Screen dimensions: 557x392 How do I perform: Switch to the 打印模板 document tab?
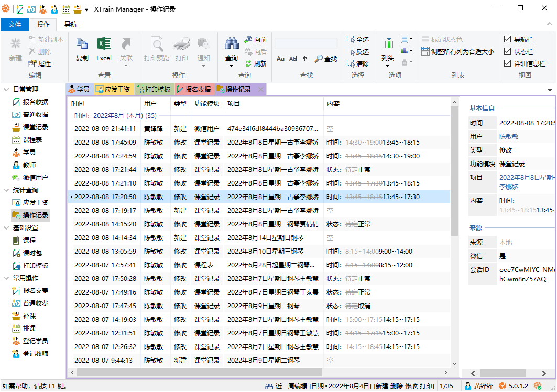154,89
